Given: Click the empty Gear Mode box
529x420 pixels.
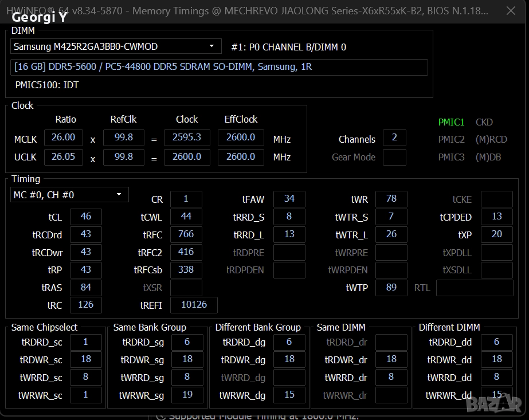Looking at the screenshot, I should point(394,157).
